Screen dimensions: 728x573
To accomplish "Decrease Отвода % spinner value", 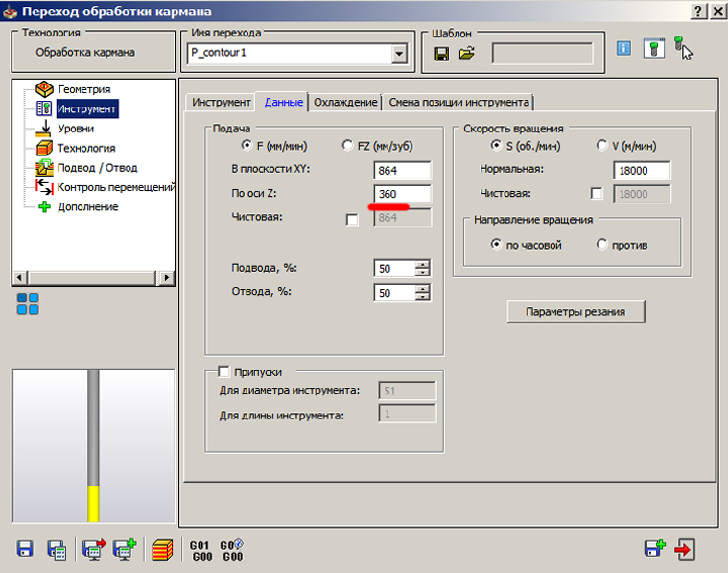I will tap(422, 297).
